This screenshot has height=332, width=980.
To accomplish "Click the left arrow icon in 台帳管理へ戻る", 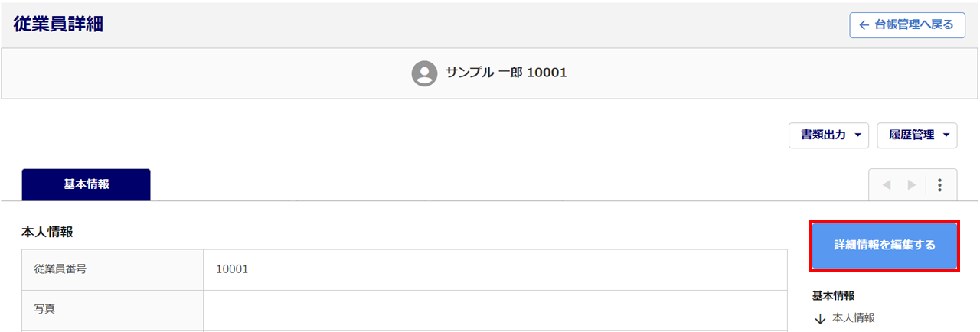I will click(864, 25).
